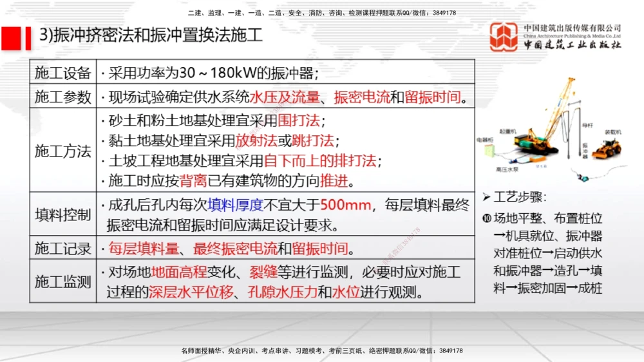Viewport: 644px width, 362px height.
Task: Select the 施工监测 row header cell
Action: [x=62, y=281]
